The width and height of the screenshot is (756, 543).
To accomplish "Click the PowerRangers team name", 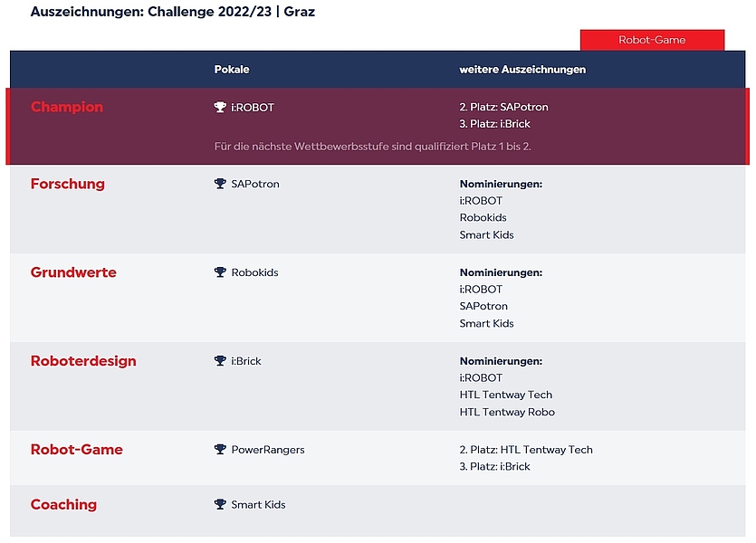I will (x=268, y=450).
